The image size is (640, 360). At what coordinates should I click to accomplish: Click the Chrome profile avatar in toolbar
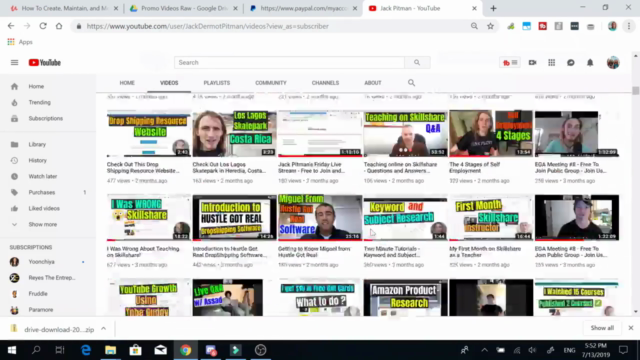[x=612, y=26]
